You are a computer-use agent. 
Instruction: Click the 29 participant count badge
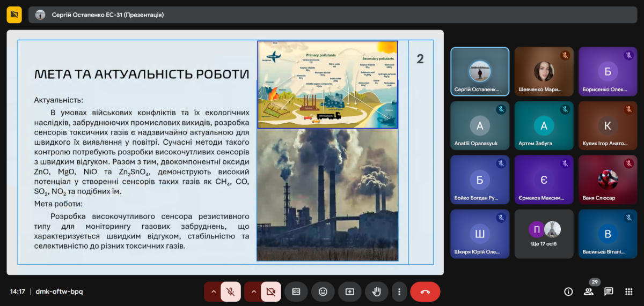(x=594, y=282)
